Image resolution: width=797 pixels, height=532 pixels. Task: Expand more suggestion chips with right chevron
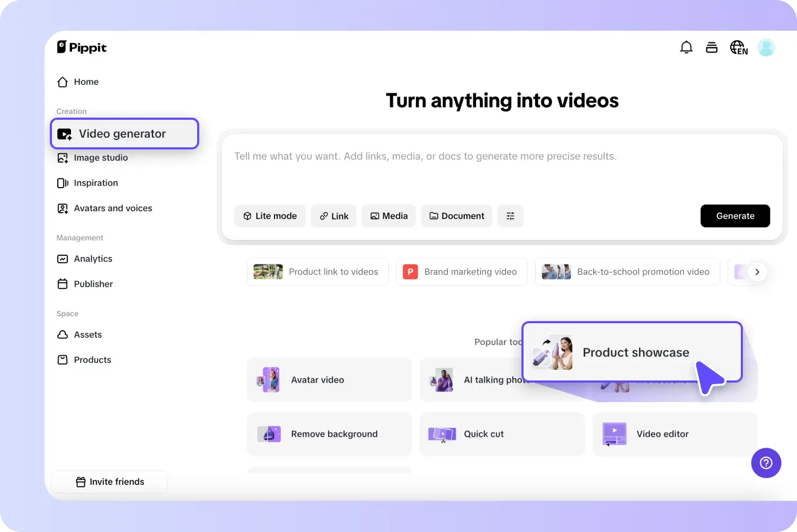[758, 272]
